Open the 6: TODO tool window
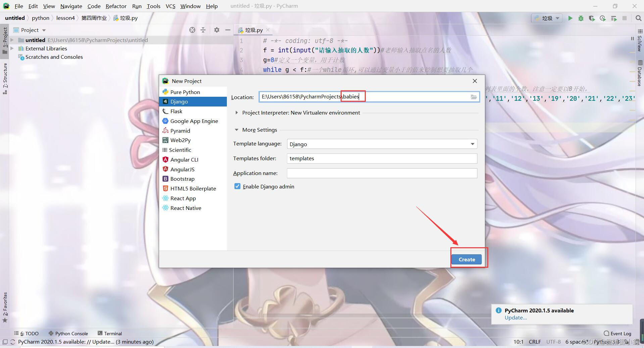The image size is (644, 348). click(x=26, y=333)
